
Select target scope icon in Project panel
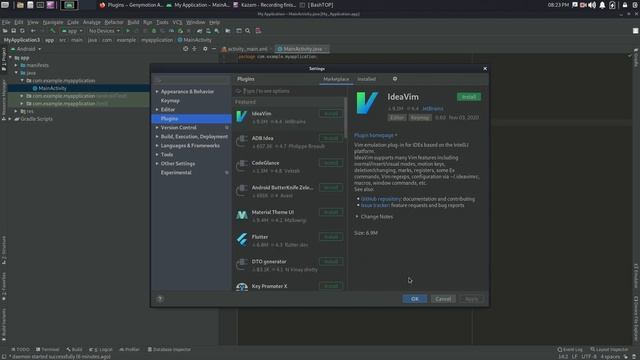(x=185, y=49)
